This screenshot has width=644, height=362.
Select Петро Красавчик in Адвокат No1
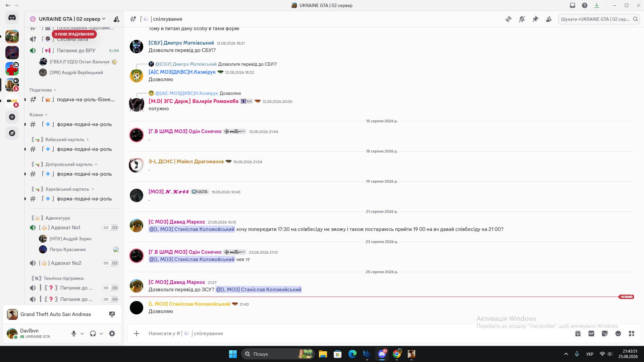coord(67,249)
